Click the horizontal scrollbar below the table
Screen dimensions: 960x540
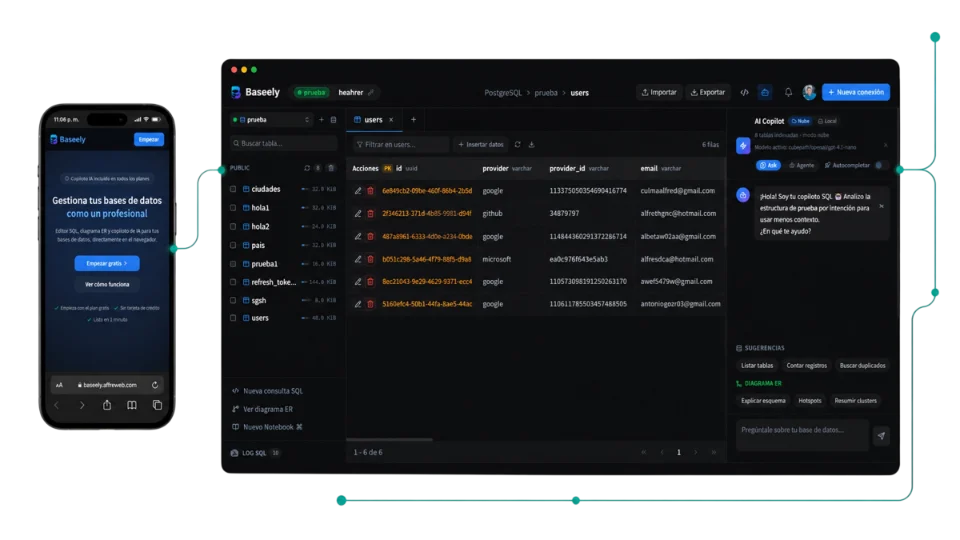click(x=389, y=440)
